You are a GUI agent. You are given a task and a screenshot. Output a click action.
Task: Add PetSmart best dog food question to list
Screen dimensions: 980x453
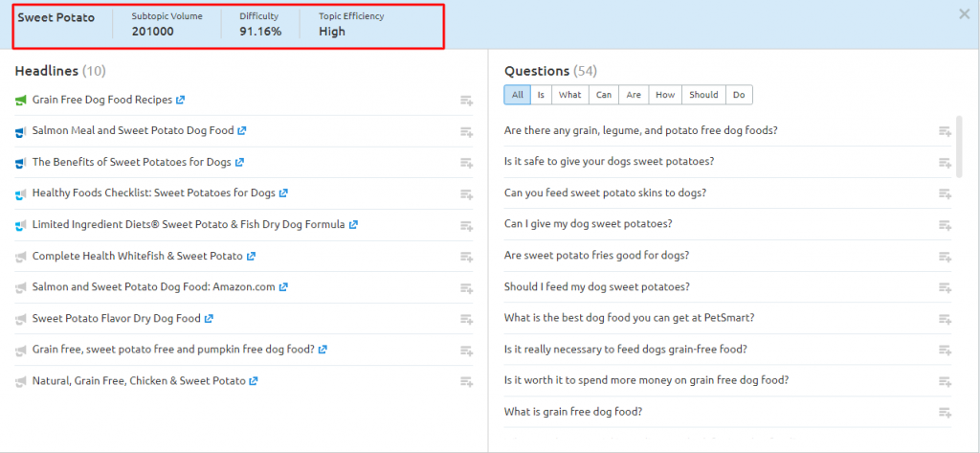(x=945, y=319)
